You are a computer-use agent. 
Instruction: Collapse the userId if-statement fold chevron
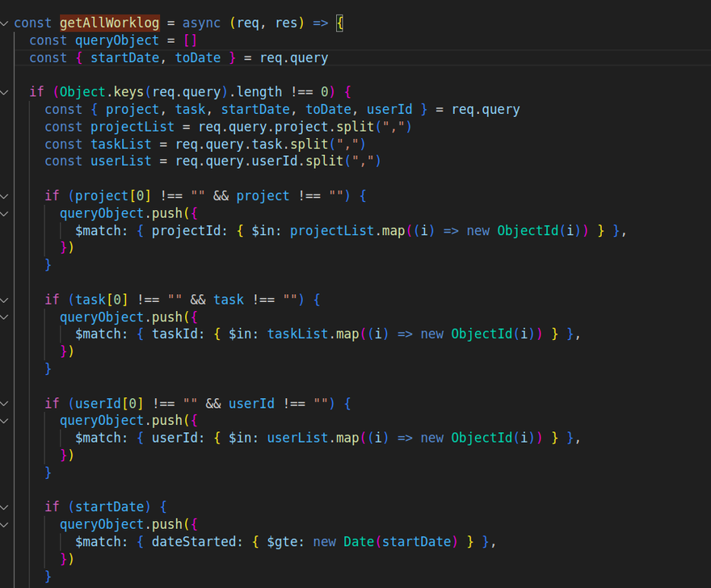(5, 403)
